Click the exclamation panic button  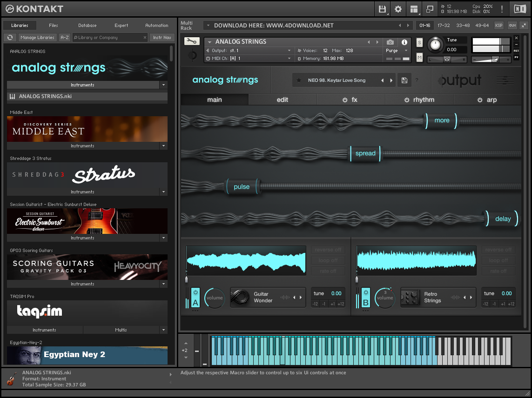[502, 9]
